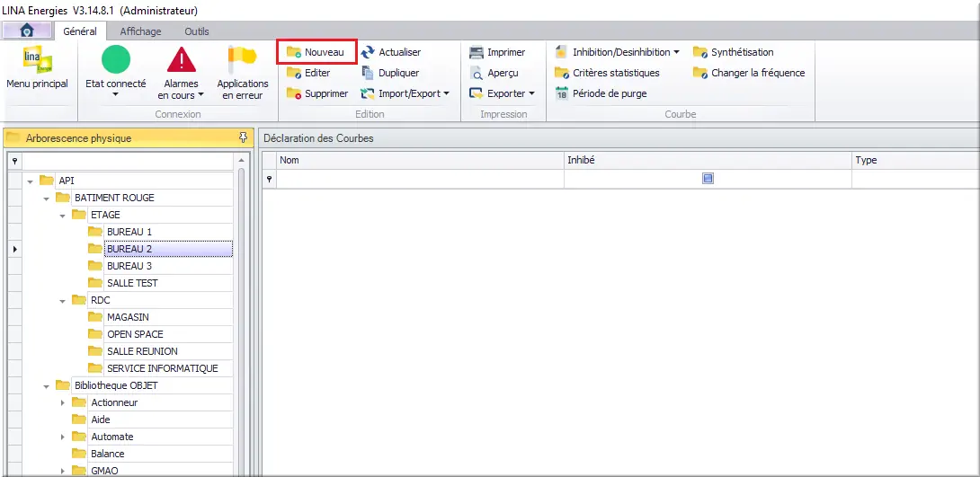Open Applications en erreur flag icon
Image resolution: width=980 pixels, height=477 pixels.
243,60
